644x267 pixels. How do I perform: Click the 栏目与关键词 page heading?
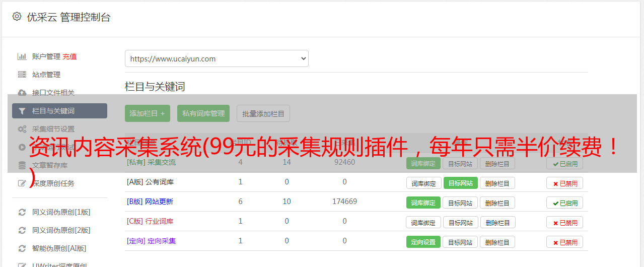[155, 87]
